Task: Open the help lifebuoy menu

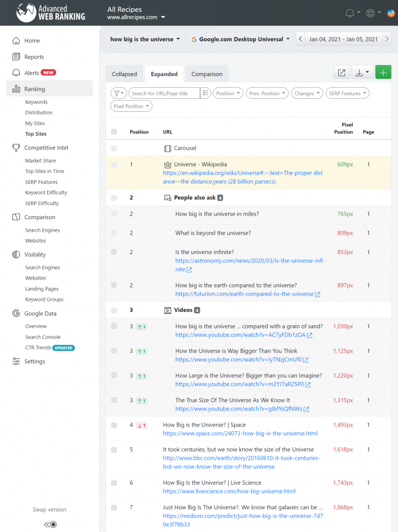Action: [373, 13]
